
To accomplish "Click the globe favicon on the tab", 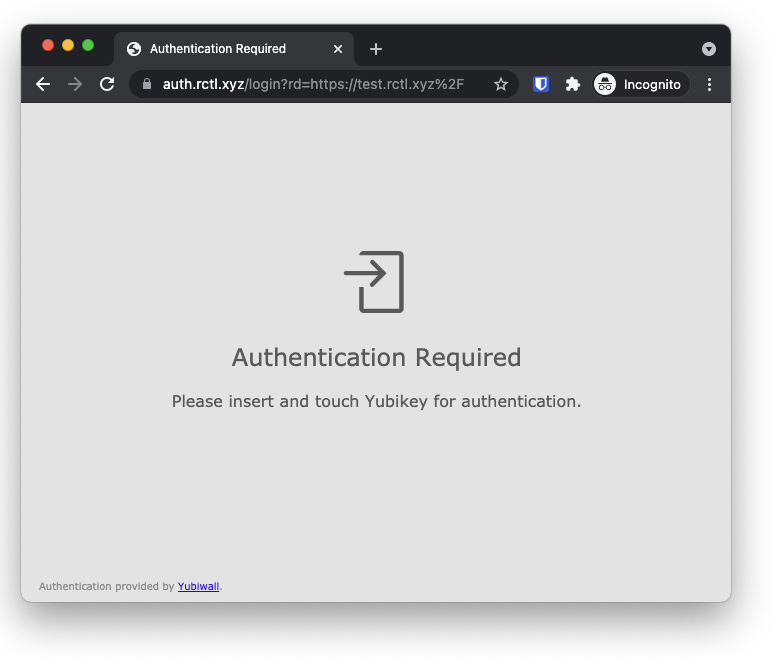I will click(x=134, y=49).
